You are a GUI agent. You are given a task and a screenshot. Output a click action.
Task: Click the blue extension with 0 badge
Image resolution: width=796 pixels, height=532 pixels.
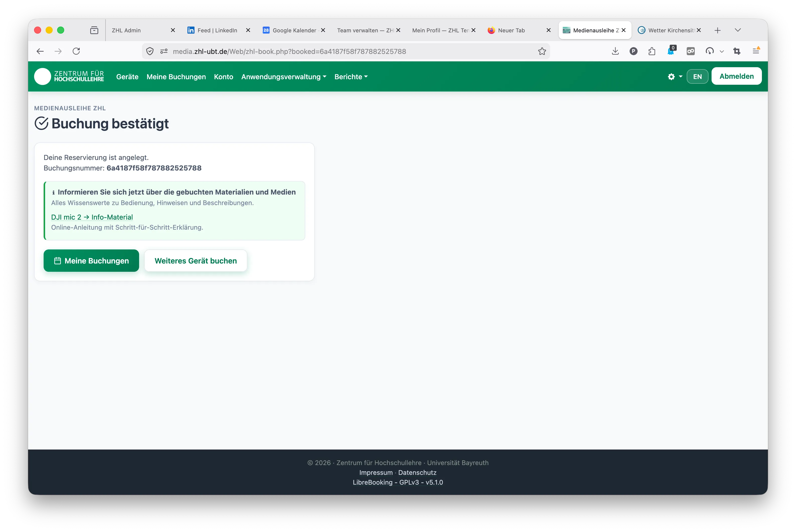tap(671, 51)
